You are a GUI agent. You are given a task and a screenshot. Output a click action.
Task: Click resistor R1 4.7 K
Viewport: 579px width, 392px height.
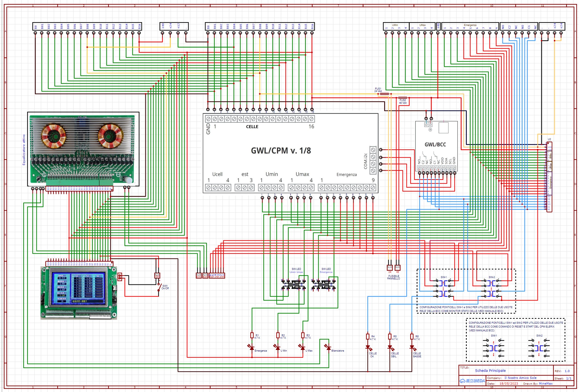(x=252, y=335)
